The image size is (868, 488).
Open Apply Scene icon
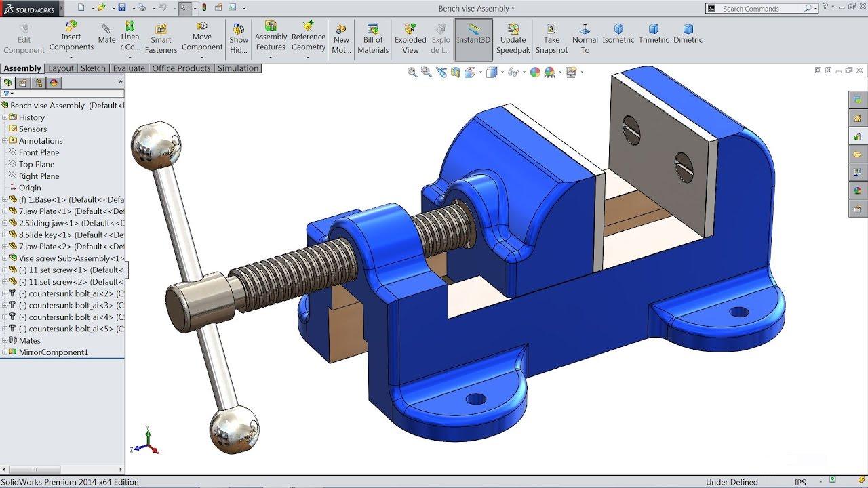tap(550, 72)
